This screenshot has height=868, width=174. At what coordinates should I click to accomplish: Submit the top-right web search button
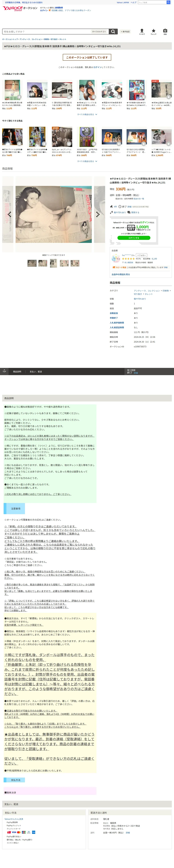click(x=168, y=2)
